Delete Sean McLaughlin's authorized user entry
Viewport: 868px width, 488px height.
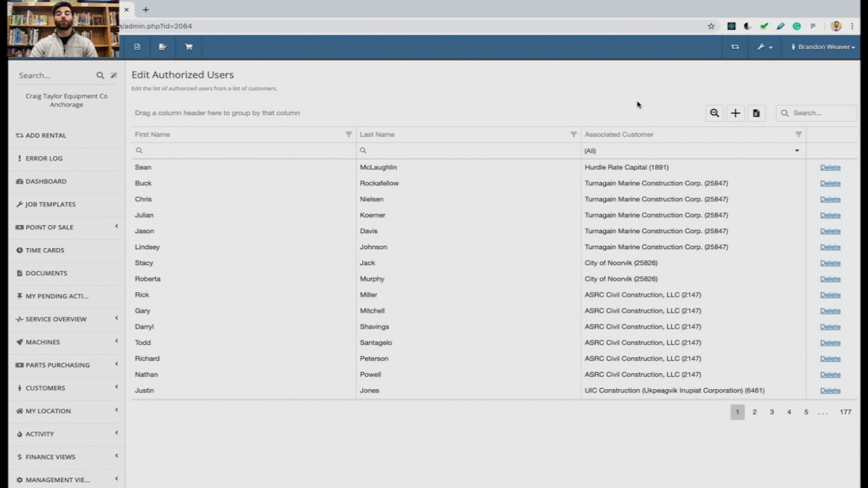(x=830, y=167)
